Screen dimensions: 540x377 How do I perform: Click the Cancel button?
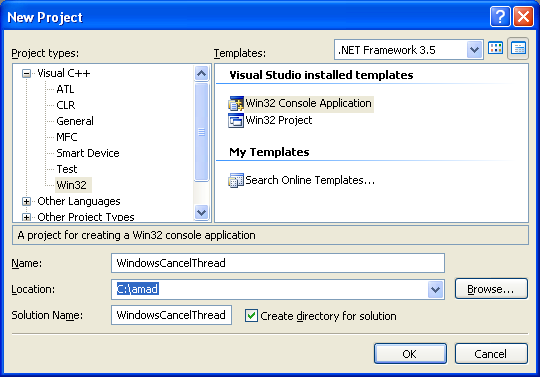(491, 354)
